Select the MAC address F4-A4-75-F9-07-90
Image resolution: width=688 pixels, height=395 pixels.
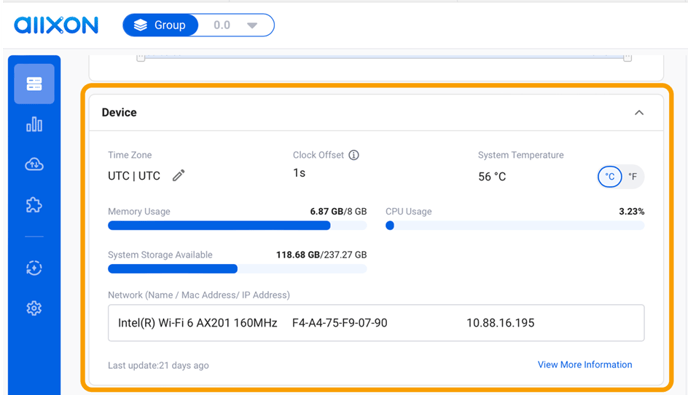tap(340, 323)
